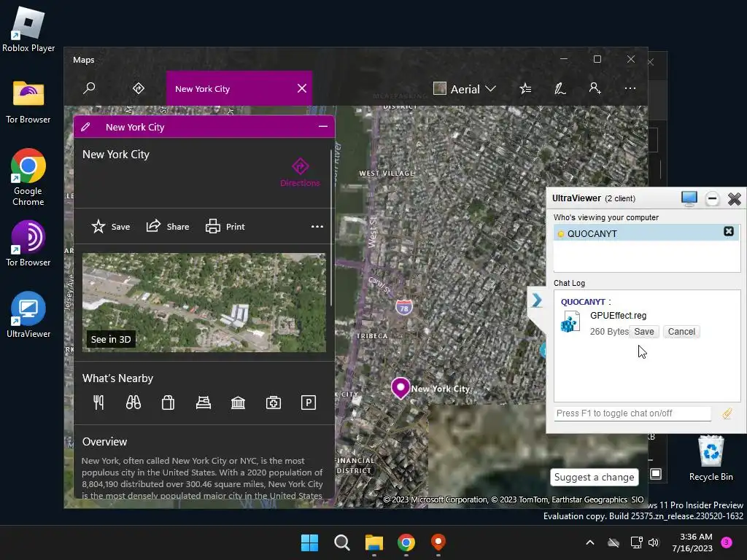The width and height of the screenshot is (747, 560).
Task: Launch purple Tor Browser shortcut
Action: tap(28, 244)
